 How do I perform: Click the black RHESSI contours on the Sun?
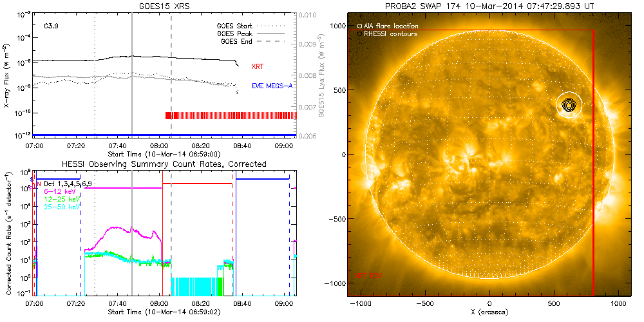568,105
